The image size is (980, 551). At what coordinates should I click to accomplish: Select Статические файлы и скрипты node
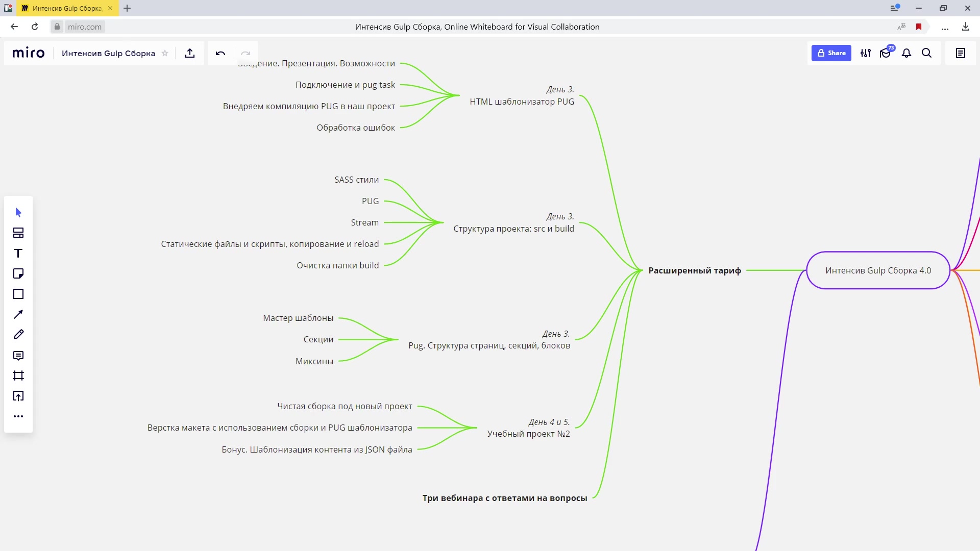point(270,244)
